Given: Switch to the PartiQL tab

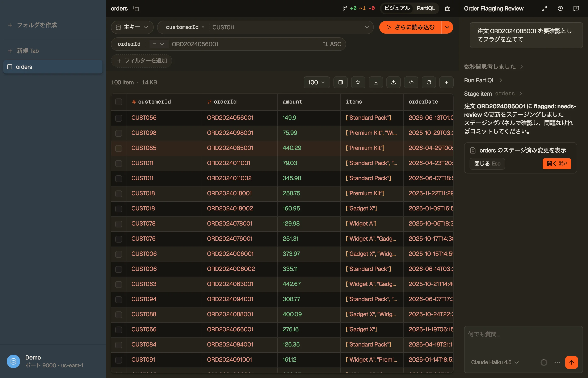Looking at the screenshot, I should [426, 8].
